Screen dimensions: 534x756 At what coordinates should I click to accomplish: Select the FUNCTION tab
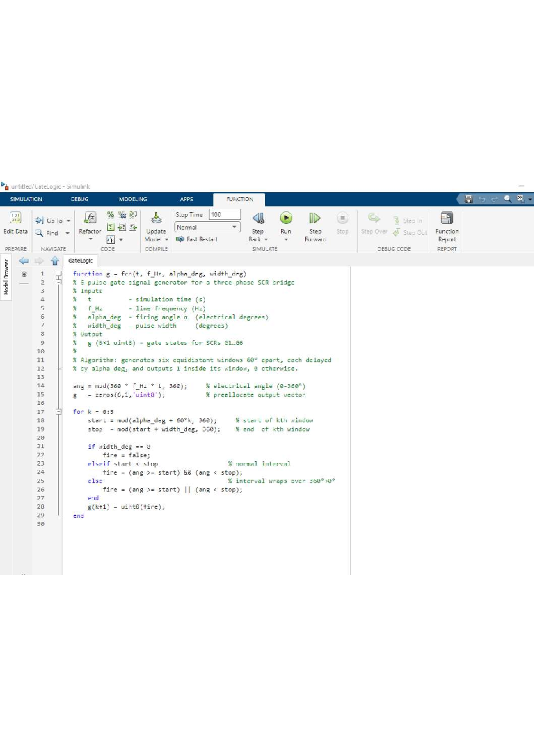tap(239, 199)
